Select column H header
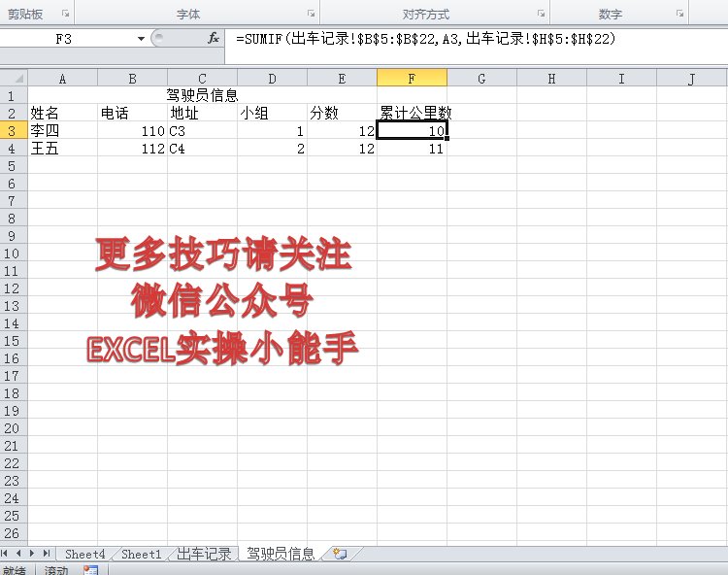 [551, 78]
